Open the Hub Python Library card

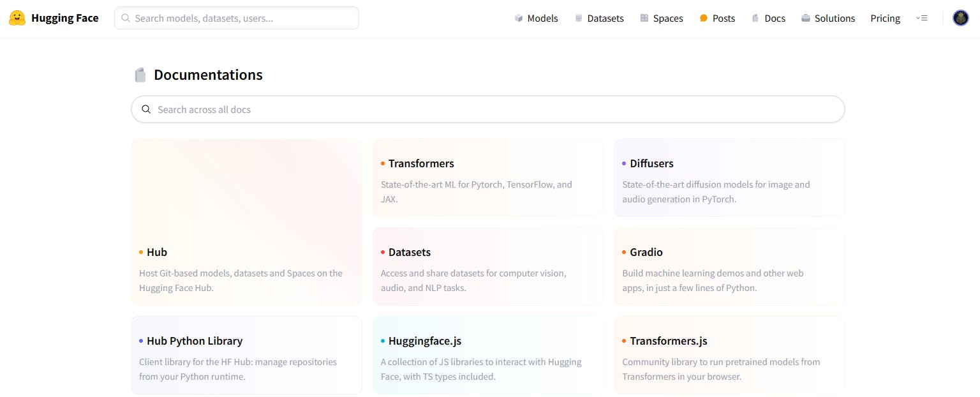246,355
